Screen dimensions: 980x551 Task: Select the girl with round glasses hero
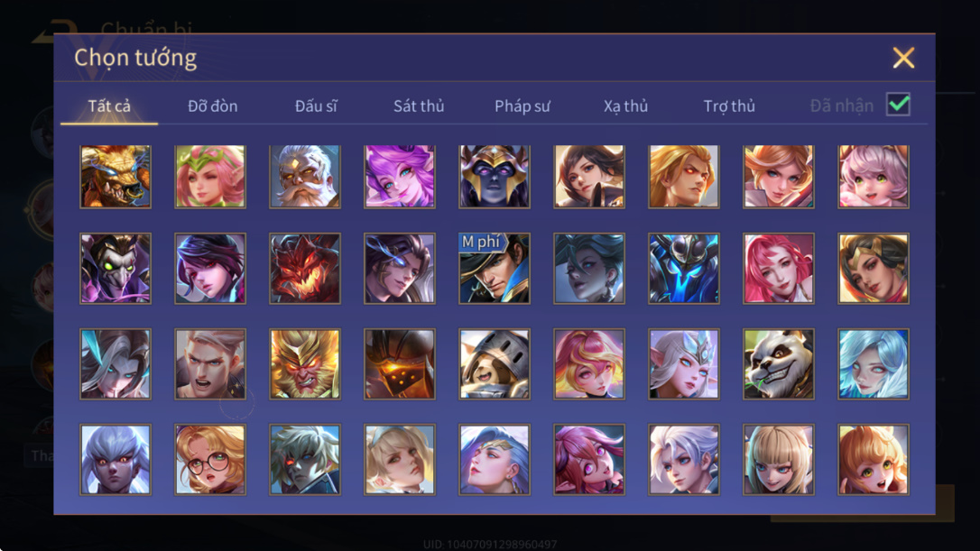coord(210,460)
